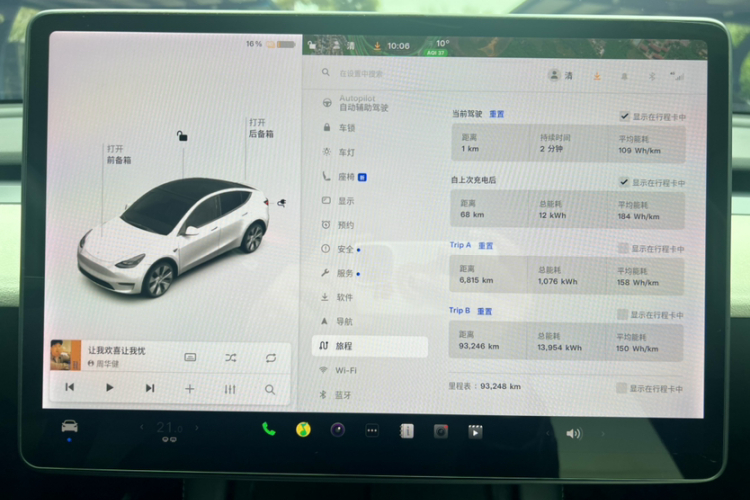Search music with the magnifier icon
Screen dimensions: 750x500
(x=270, y=389)
